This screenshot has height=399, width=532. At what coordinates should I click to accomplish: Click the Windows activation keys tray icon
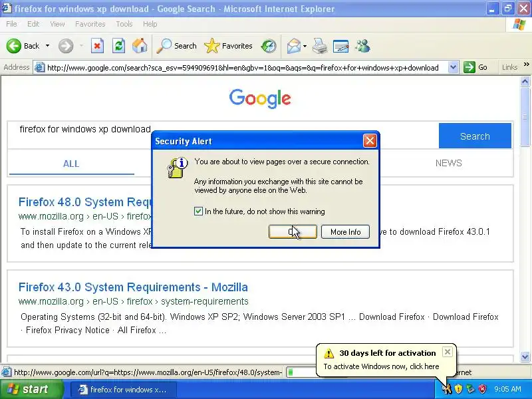pyautogui.click(x=446, y=389)
